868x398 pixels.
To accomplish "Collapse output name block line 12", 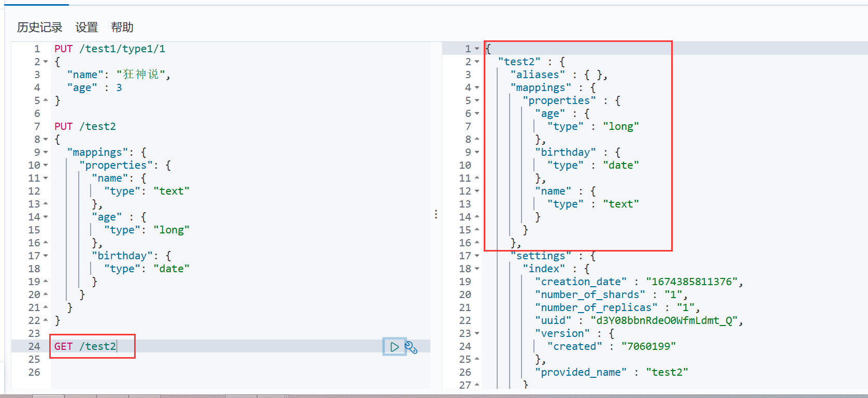I will pyautogui.click(x=477, y=191).
